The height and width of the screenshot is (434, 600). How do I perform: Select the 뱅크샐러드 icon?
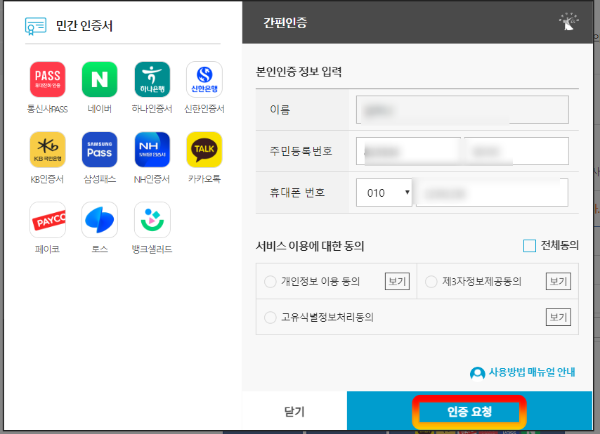(x=152, y=220)
